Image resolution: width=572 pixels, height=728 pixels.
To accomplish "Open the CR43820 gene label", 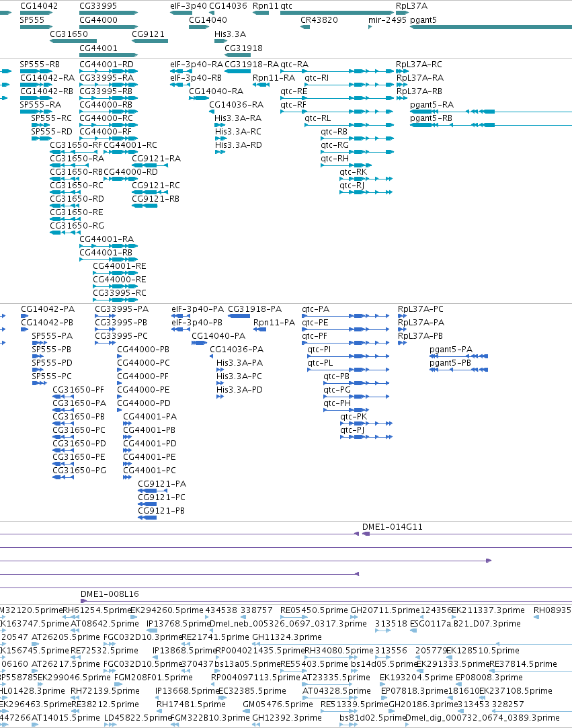I will (x=319, y=20).
